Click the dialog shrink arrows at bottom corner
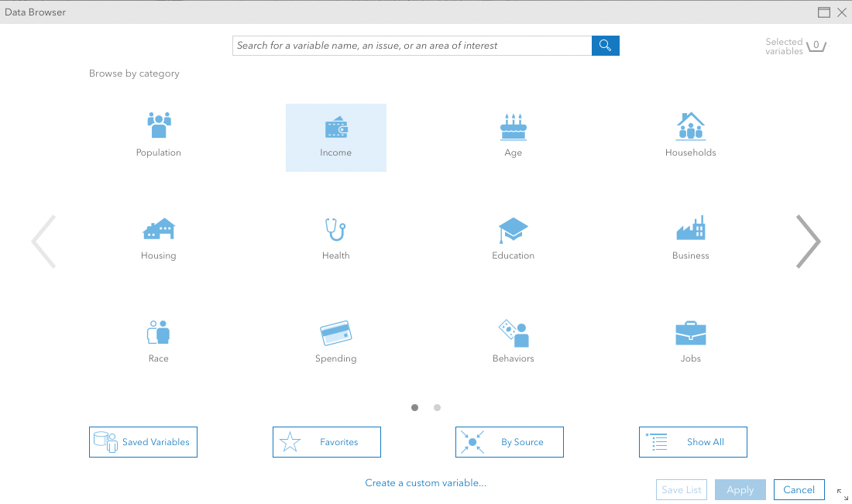 click(x=842, y=494)
